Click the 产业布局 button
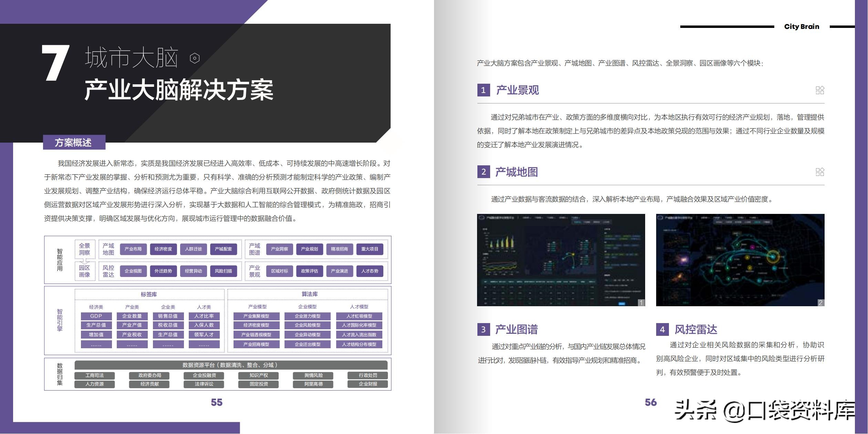 click(133, 249)
